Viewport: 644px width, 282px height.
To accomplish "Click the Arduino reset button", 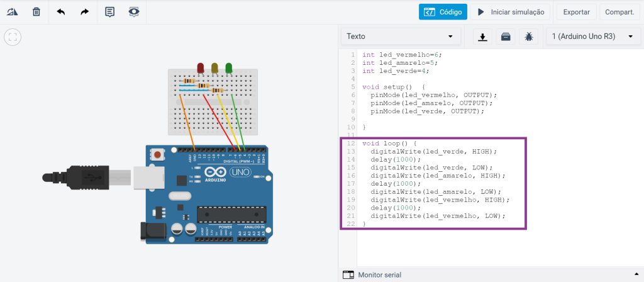I will (157, 155).
